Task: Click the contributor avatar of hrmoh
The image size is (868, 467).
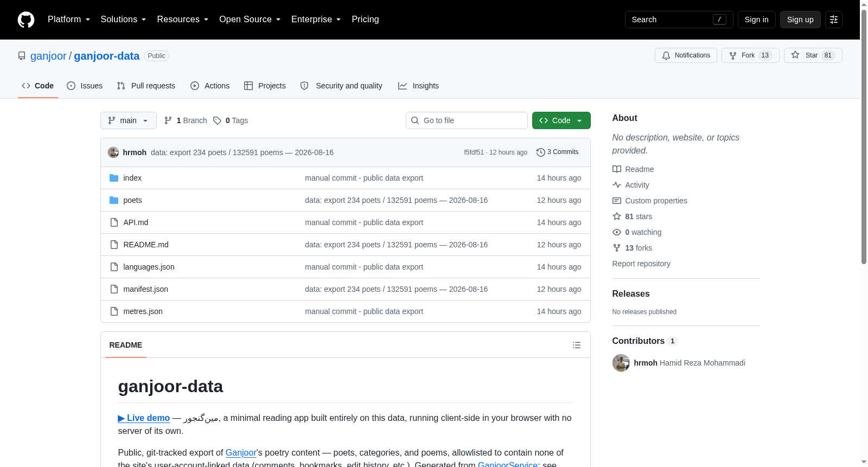Action: coord(621,363)
